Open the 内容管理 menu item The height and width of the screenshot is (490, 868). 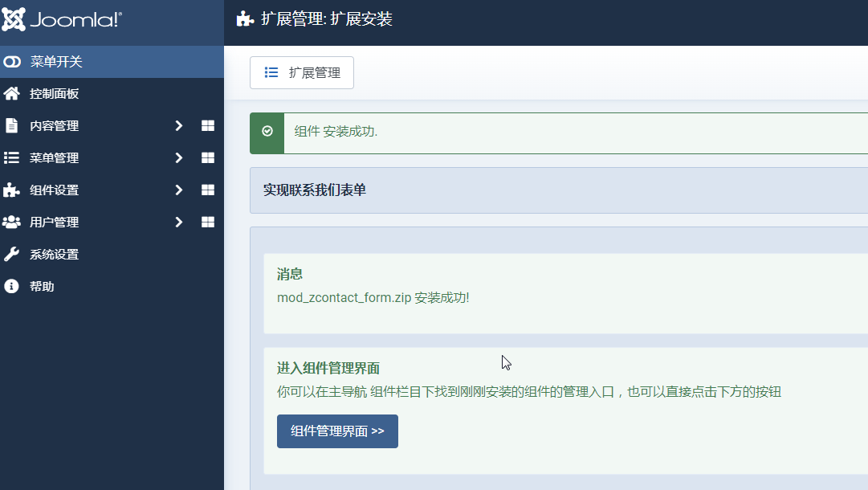[55, 125]
